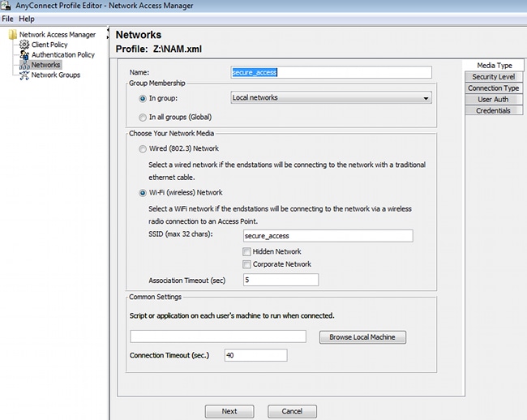Switch to the User Auth tab
The image size is (527, 420).
[494, 100]
